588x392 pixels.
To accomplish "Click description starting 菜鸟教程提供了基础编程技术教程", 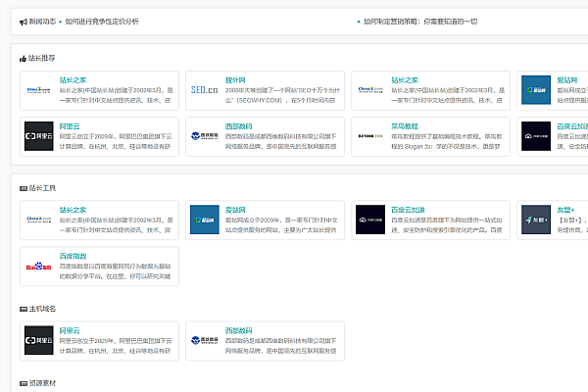I will coord(447,141).
